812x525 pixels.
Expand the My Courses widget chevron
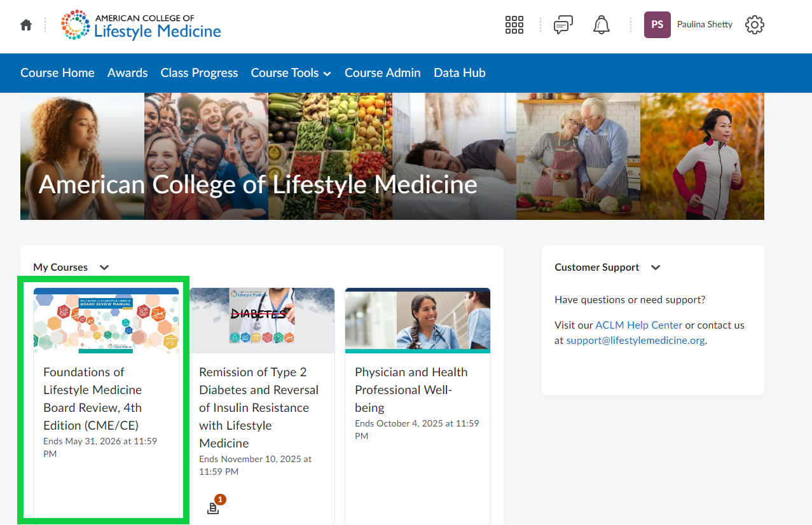pos(104,268)
